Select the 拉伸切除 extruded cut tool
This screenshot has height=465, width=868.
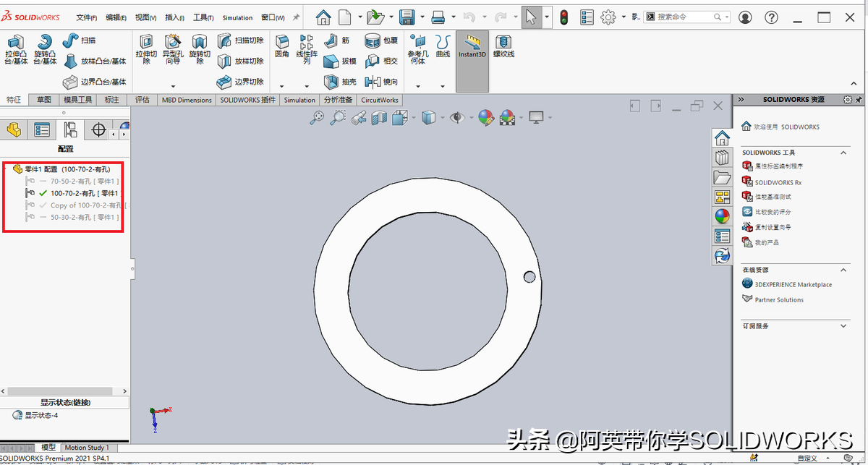146,50
